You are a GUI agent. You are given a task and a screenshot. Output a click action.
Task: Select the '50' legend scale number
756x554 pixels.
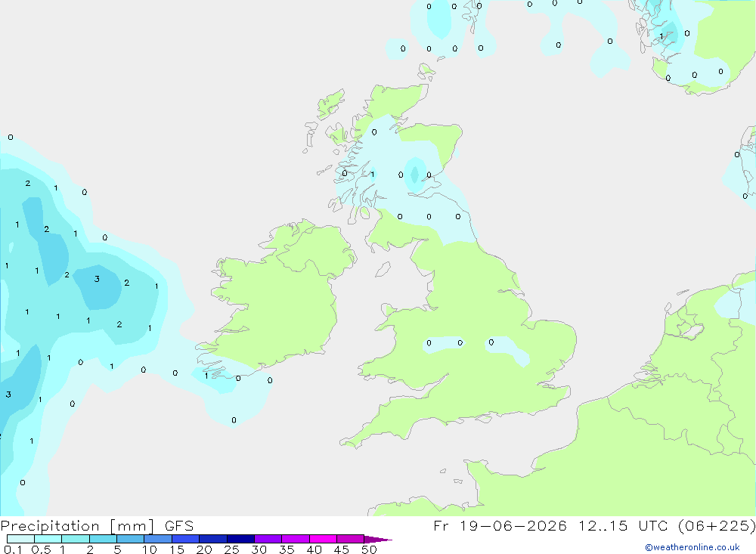[369, 549]
